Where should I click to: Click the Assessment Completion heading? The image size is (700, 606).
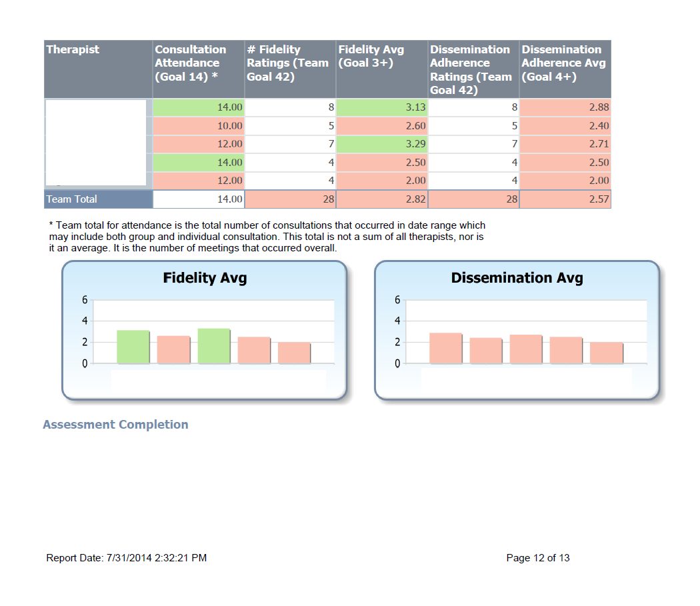[x=115, y=424]
